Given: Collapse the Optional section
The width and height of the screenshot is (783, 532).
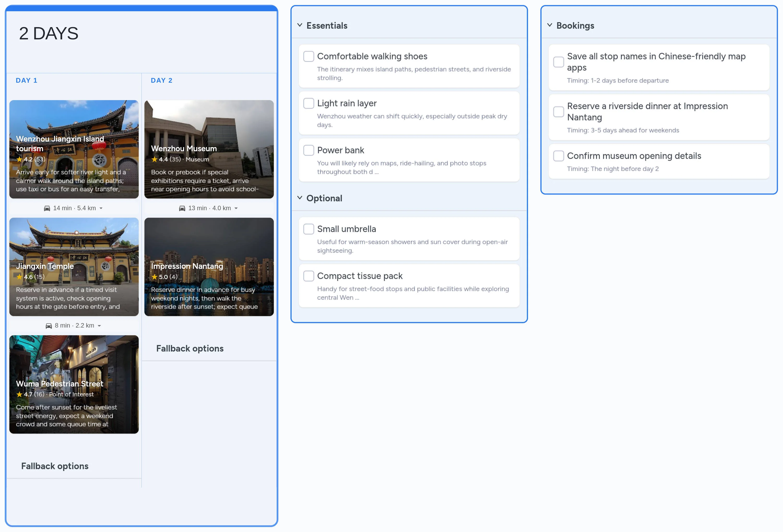Looking at the screenshot, I should [300, 198].
